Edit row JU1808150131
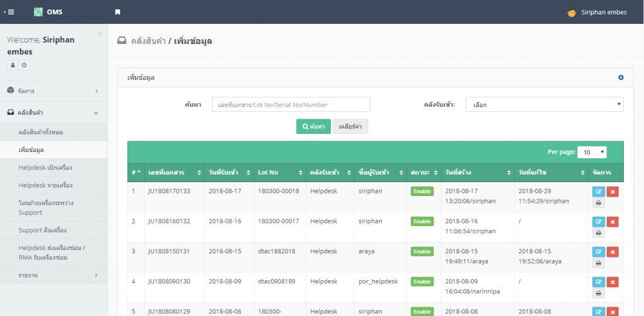This screenshot has height=316, width=644. [599, 251]
